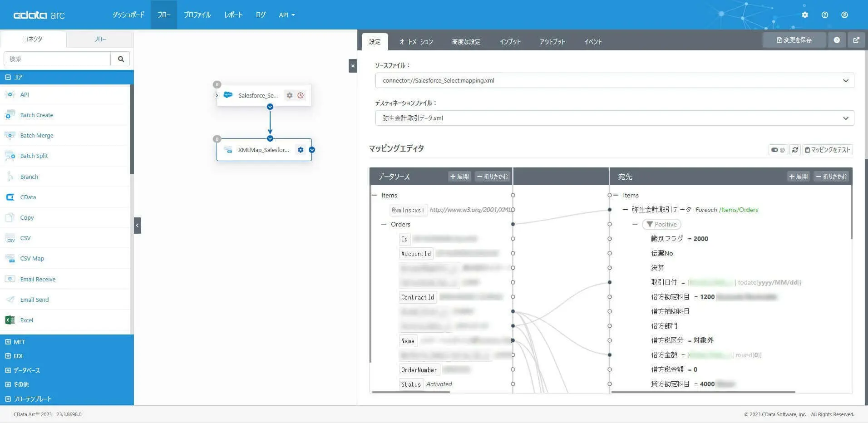Expand the データベース connector section
Screen dimensions: 868x423
(x=8, y=370)
